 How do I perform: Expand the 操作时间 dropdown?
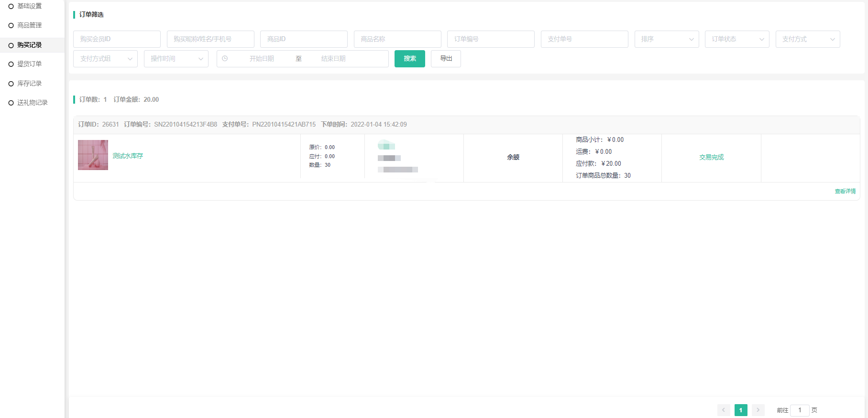176,59
